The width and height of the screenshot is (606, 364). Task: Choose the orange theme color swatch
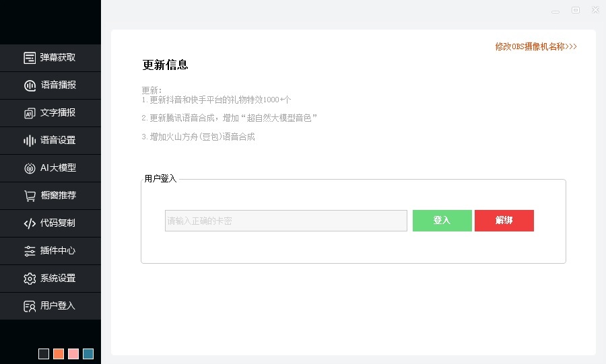(59, 354)
